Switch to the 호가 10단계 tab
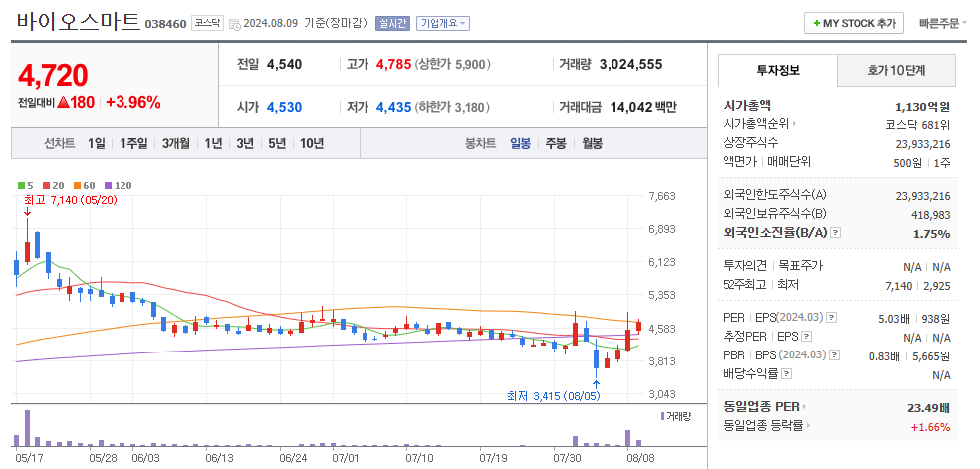Viewport: 980px width, 469px height. tap(896, 70)
